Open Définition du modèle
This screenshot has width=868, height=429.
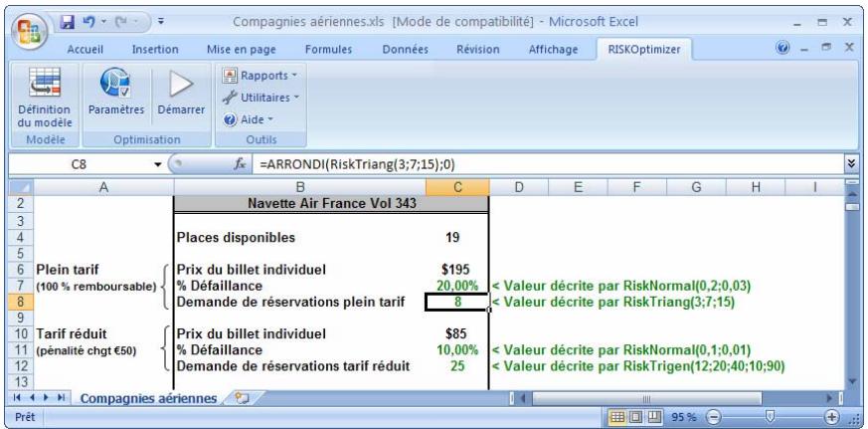45,99
